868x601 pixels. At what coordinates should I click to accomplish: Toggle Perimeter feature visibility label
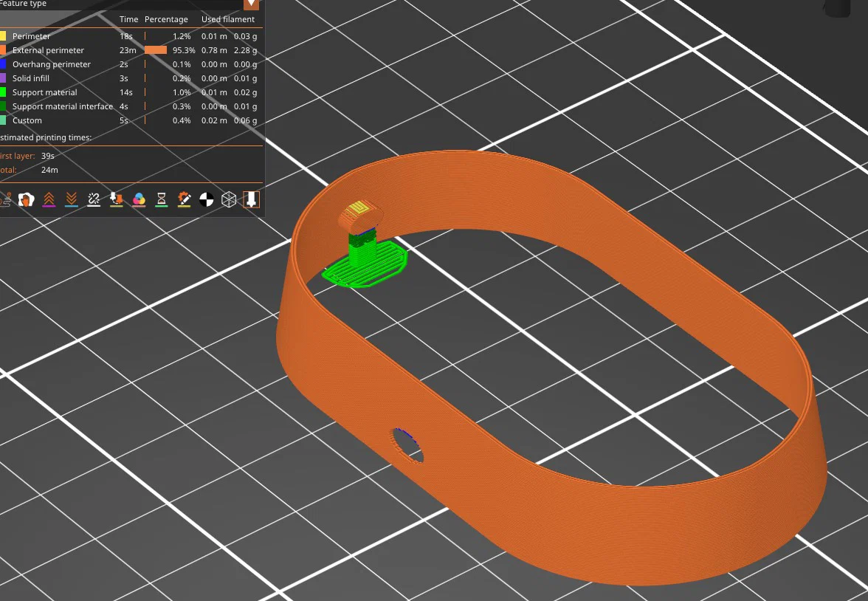pyautogui.click(x=31, y=36)
